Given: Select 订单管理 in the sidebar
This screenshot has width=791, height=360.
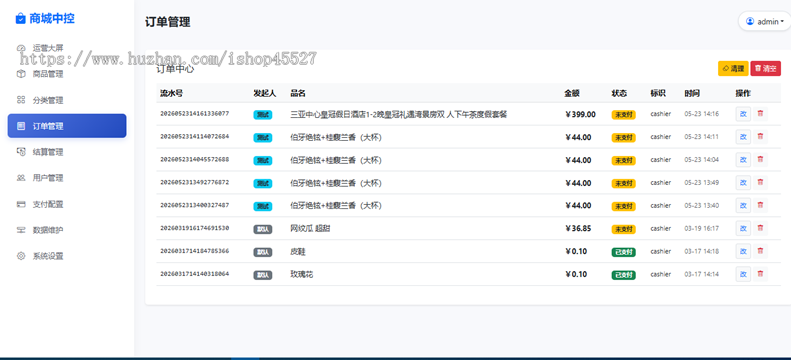Looking at the screenshot, I should pyautogui.click(x=67, y=126).
